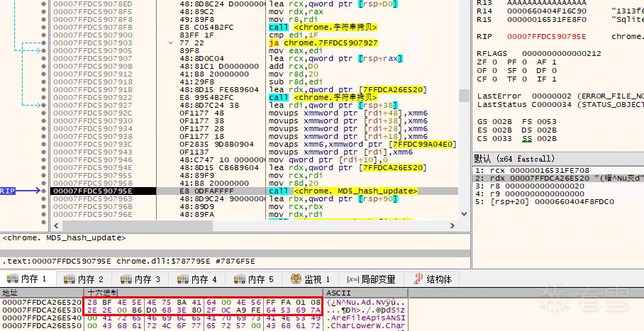Click the 内存 4 tab icon

(183, 279)
